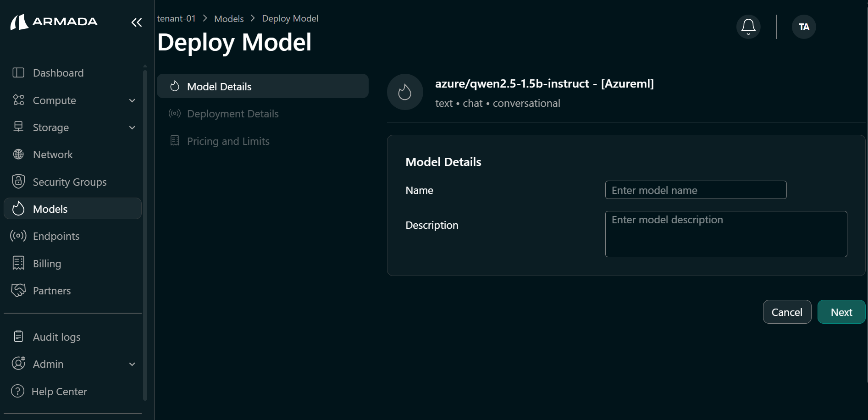Open Security Groups section
The height and width of the screenshot is (420, 868).
72,182
